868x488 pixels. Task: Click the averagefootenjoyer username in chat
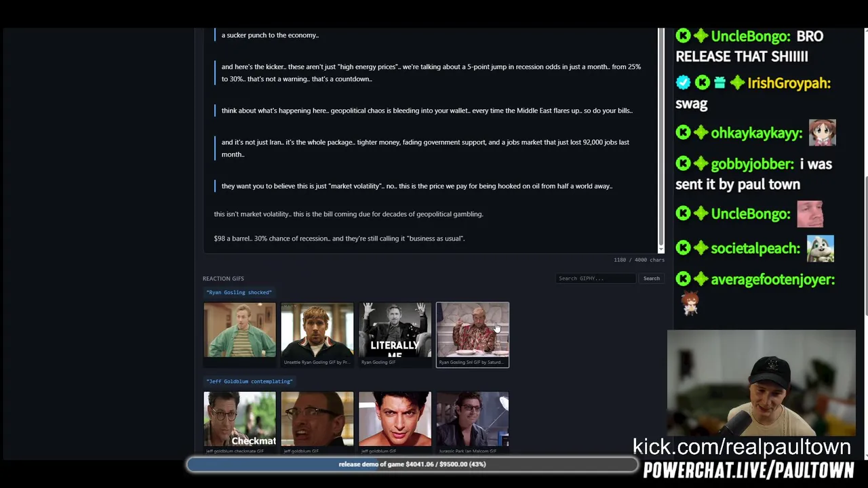pyautogui.click(x=773, y=280)
